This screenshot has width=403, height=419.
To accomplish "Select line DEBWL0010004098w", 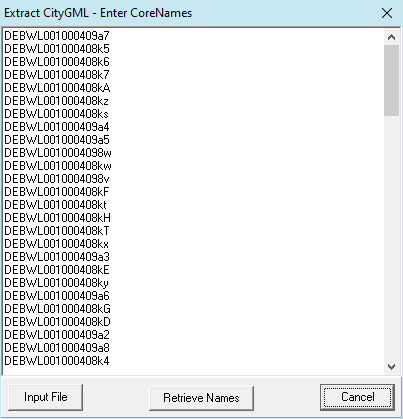I will [x=58, y=153].
